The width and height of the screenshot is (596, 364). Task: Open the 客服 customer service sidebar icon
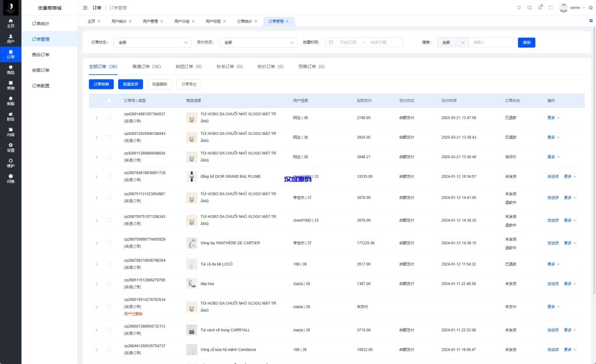tap(10, 100)
